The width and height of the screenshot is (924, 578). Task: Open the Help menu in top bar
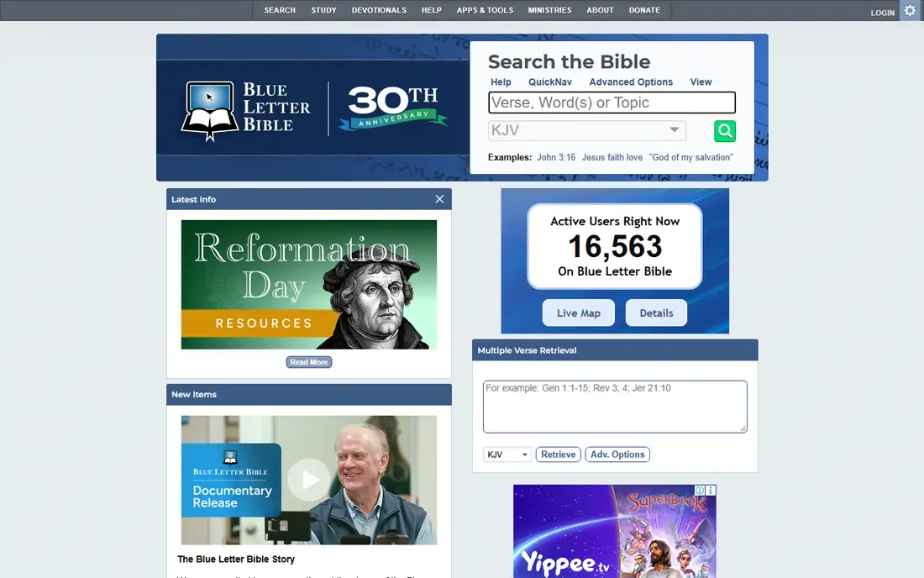coord(432,11)
